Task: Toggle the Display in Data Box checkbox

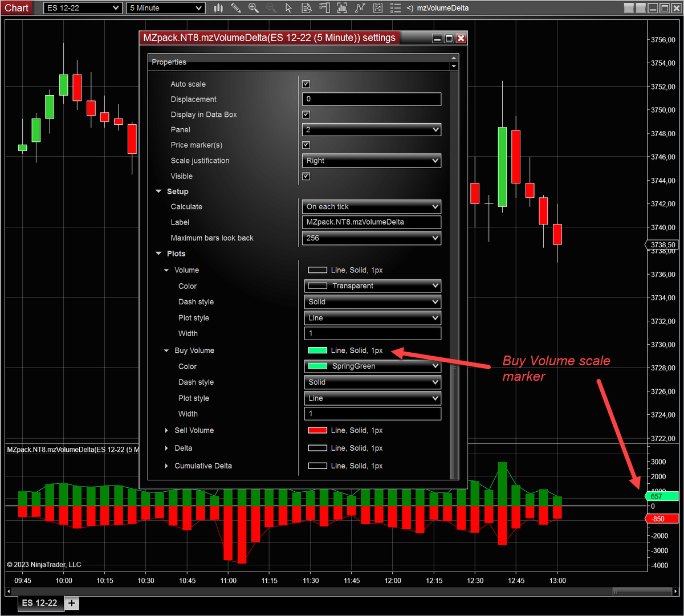Action: 306,115
